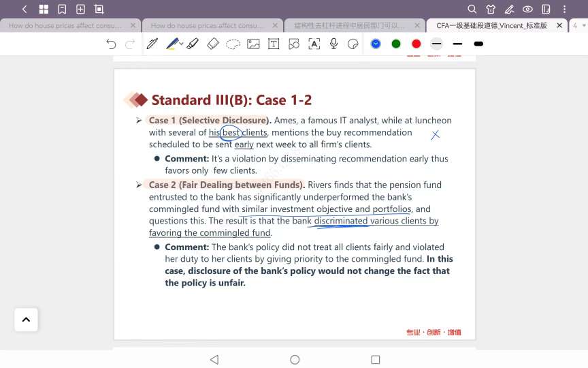Collapse toolbar with the up chevron button
The width and height of the screenshot is (588, 368).
(26, 320)
